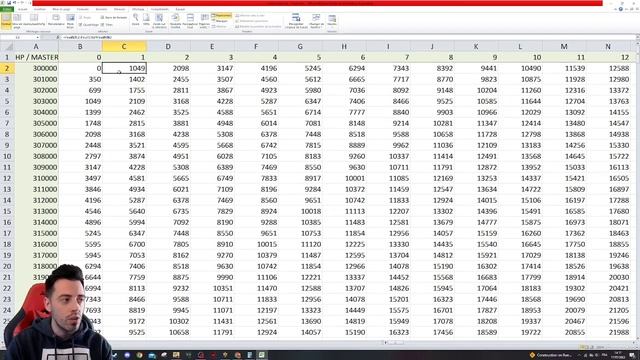Switch to Mise en page view icon
640x360 pixels.
point(17,21)
